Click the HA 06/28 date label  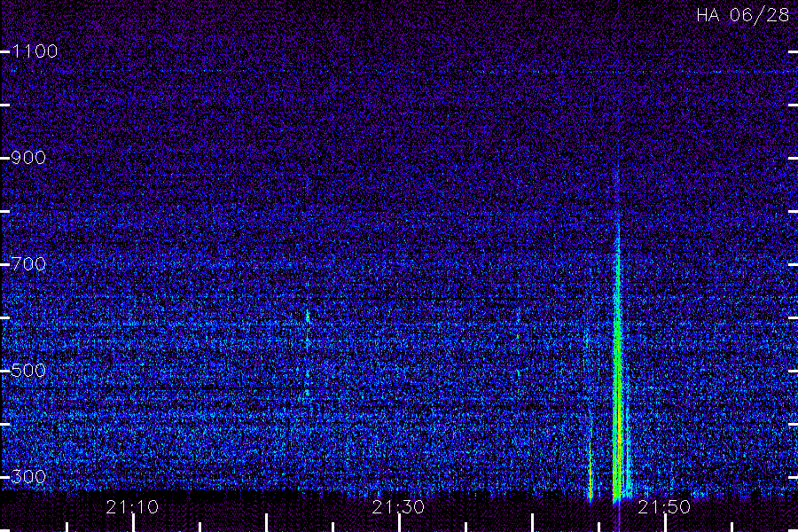[743, 15]
